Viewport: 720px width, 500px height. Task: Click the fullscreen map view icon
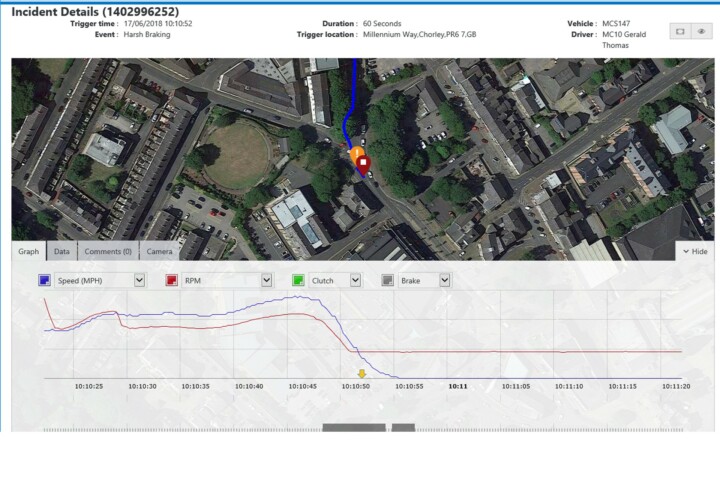point(679,32)
